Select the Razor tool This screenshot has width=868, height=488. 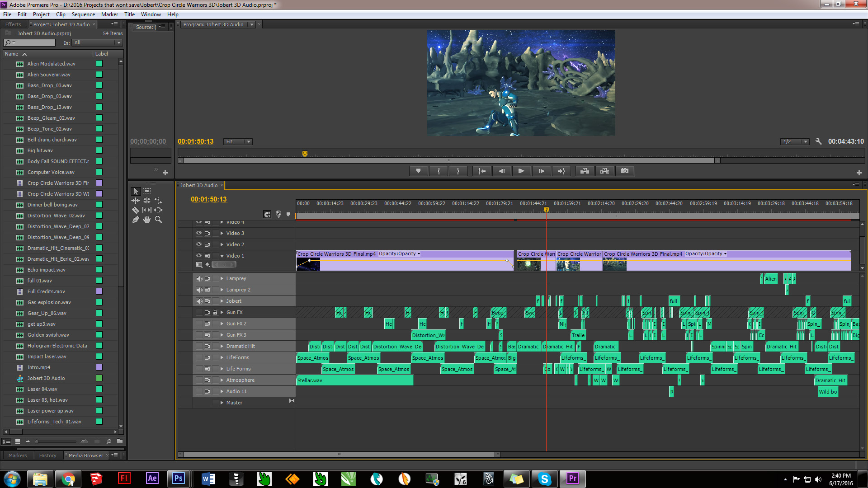click(x=135, y=210)
